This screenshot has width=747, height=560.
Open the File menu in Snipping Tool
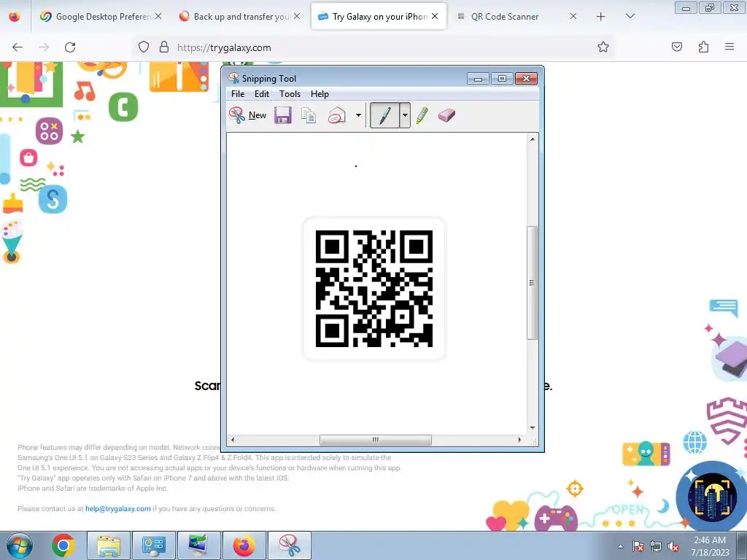pyautogui.click(x=238, y=94)
